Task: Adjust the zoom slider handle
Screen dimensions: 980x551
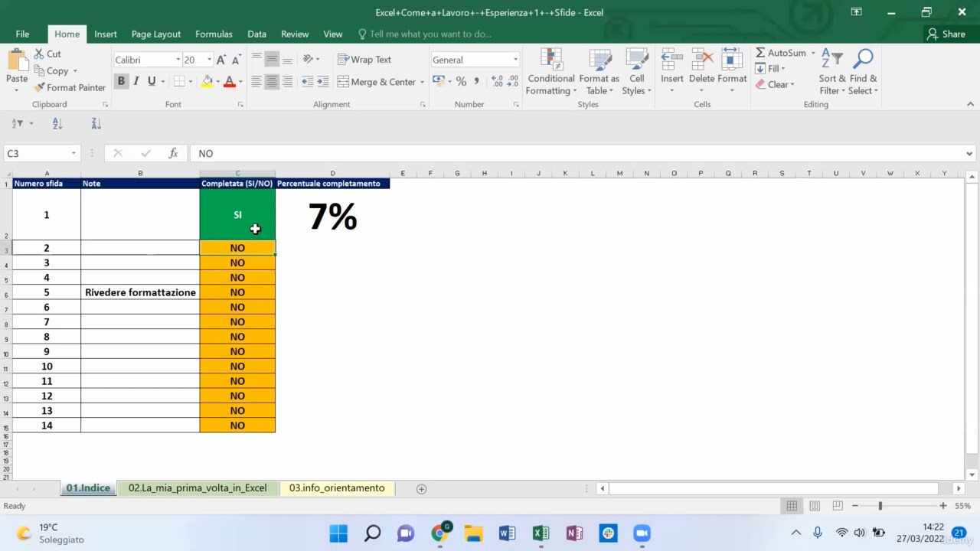Action: click(x=880, y=506)
